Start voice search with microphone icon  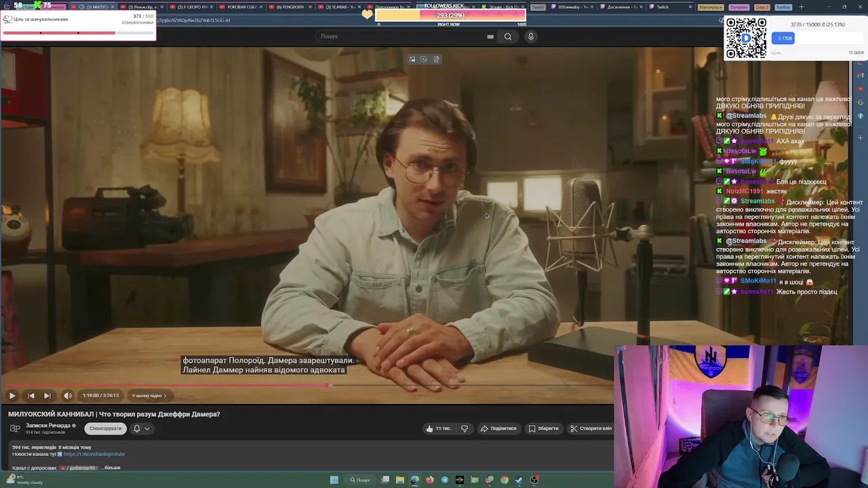[x=531, y=37]
